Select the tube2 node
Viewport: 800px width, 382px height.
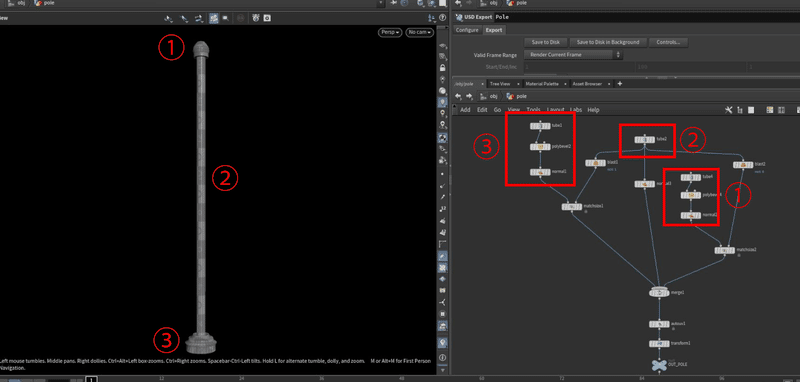click(x=644, y=140)
